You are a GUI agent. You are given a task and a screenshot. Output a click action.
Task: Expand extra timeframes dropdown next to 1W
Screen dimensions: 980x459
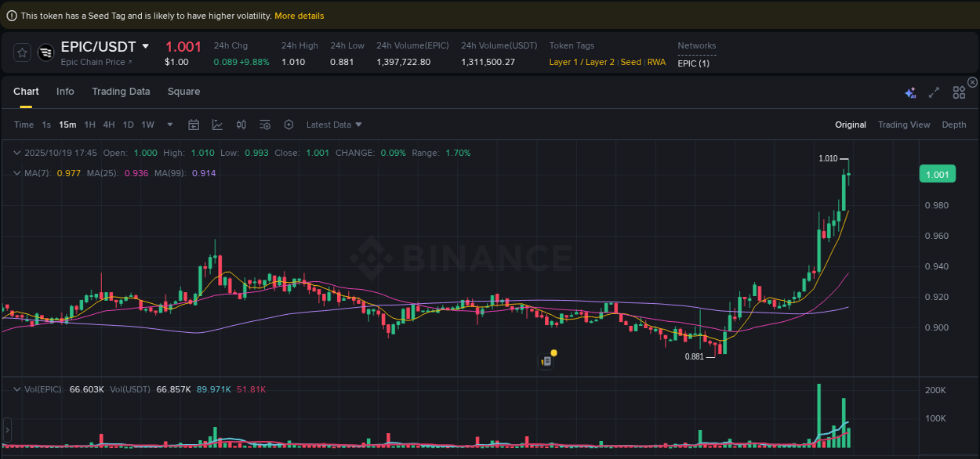(x=169, y=125)
